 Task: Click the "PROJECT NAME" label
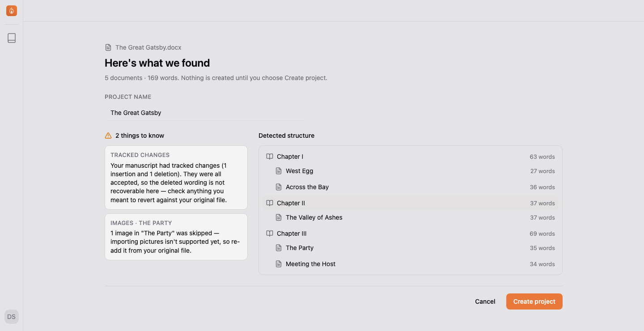pos(128,97)
